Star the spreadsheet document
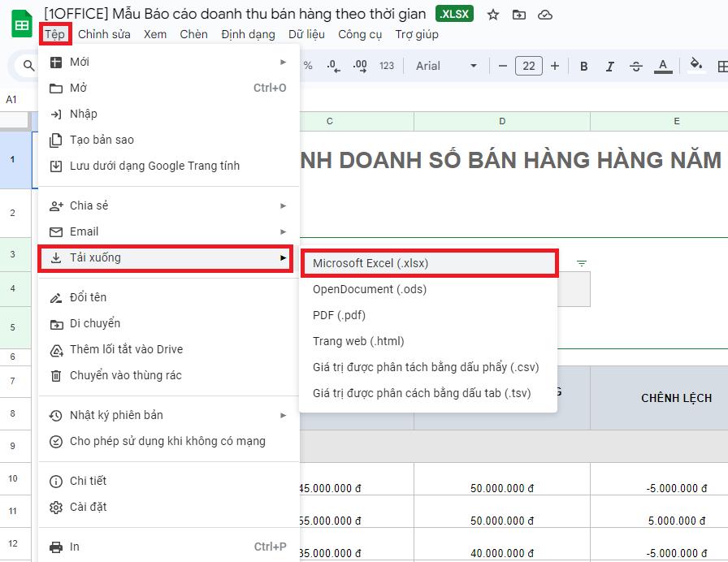Image resolution: width=728 pixels, height=562 pixels. [x=492, y=14]
